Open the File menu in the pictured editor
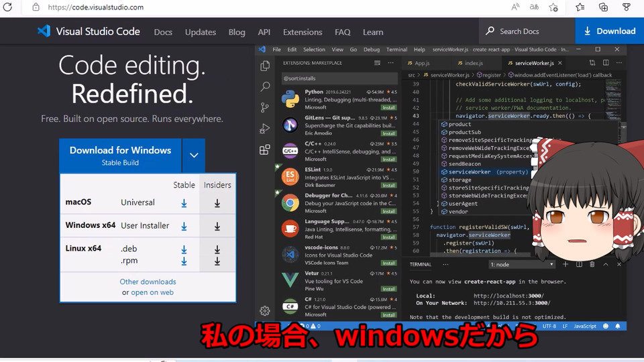Image resolution: width=644 pixels, height=362 pixels. [277, 49]
